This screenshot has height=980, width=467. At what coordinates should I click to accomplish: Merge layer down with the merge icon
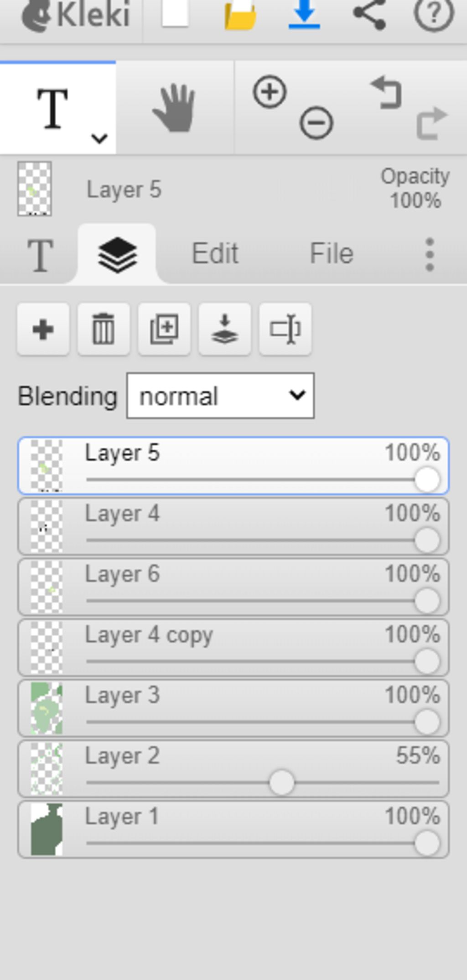tap(224, 329)
